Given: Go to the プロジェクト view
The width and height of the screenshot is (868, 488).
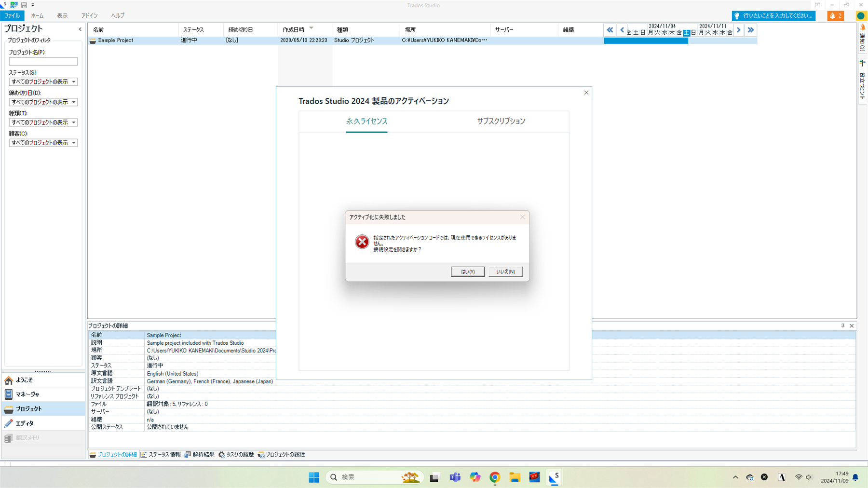Looking at the screenshot, I should click(43, 409).
